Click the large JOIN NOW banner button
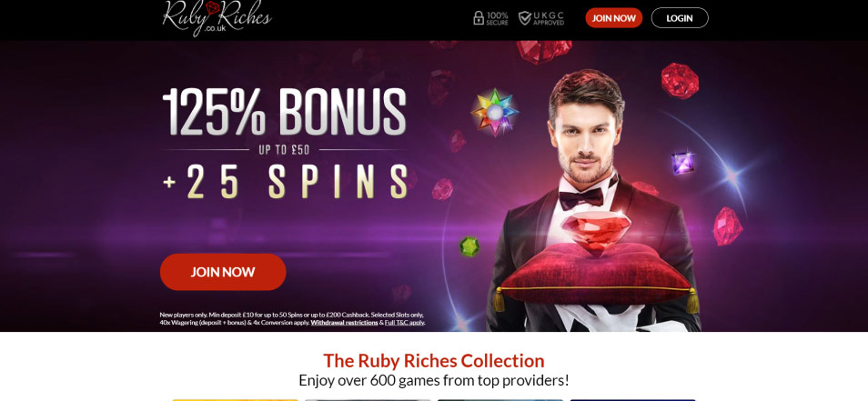Image resolution: width=868 pixels, height=401 pixels. pyautogui.click(x=223, y=272)
